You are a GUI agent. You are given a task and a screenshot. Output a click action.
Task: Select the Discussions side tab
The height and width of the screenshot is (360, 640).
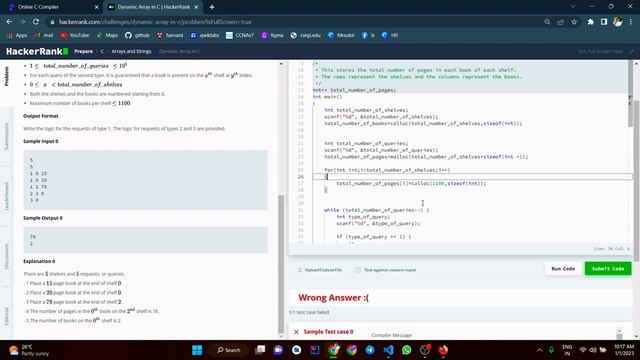7,256
